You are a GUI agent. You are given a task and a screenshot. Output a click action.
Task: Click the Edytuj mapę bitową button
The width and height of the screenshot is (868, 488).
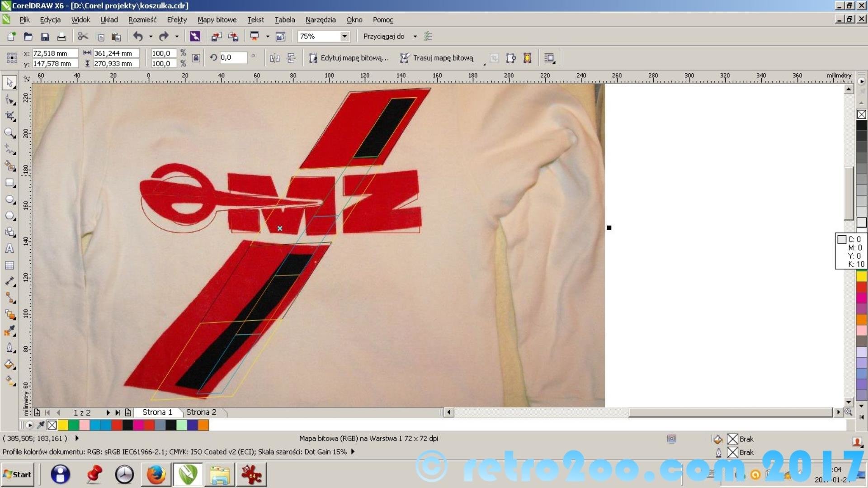[349, 58]
